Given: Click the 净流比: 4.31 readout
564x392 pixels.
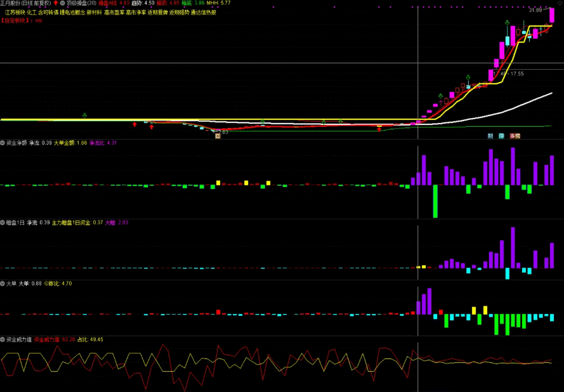Looking at the screenshot, I should 103,143.
